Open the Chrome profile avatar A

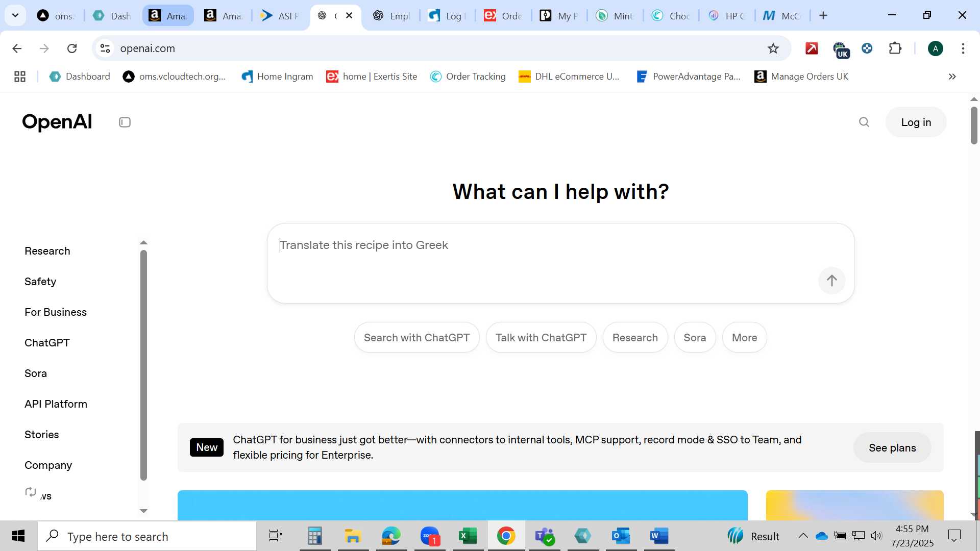tap(935, 48)
